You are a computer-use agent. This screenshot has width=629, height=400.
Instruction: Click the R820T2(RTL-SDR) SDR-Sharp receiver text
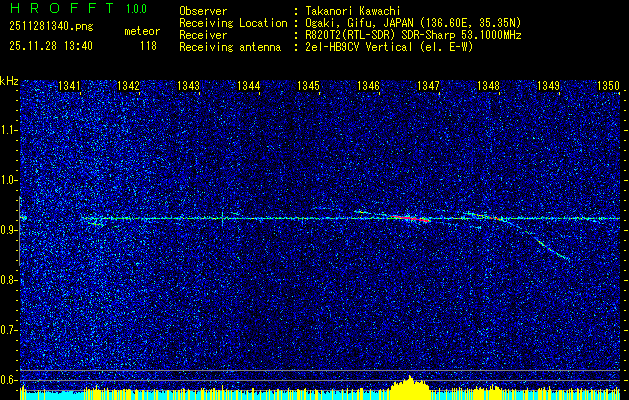(413, 35)
